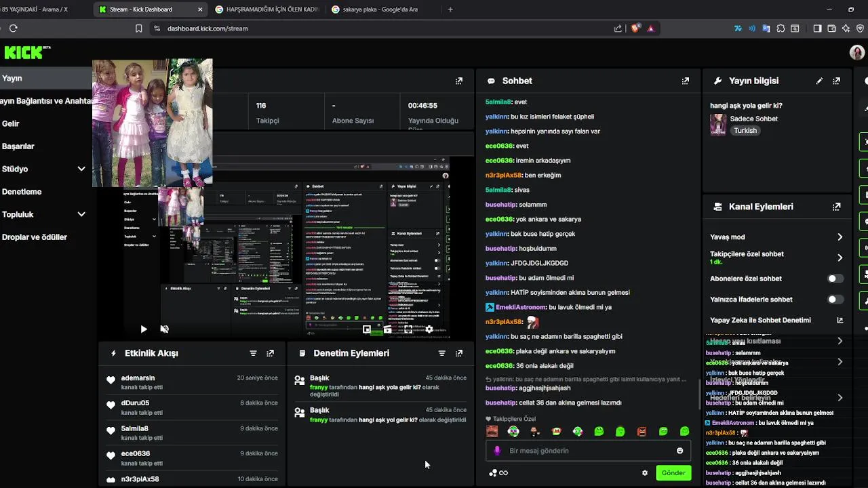The image size is (868, 488).
Task: Click the dDuru05 follow event
Action: click(192, 408)
